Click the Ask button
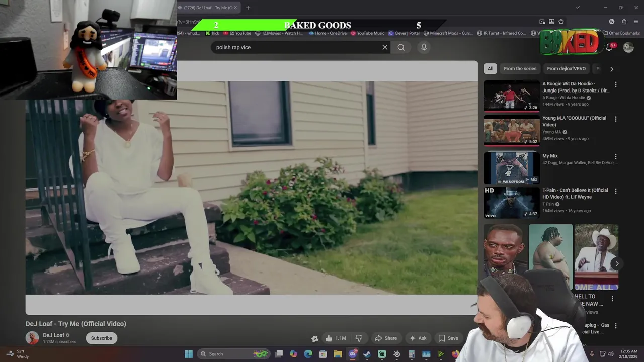This screenshot has height=362, width=644. pos(418,338)
